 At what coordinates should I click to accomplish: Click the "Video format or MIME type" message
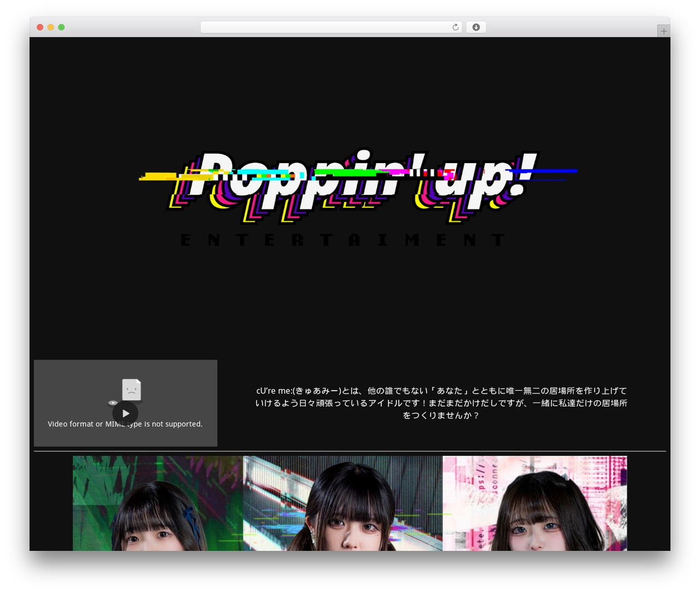pos(125,424)
